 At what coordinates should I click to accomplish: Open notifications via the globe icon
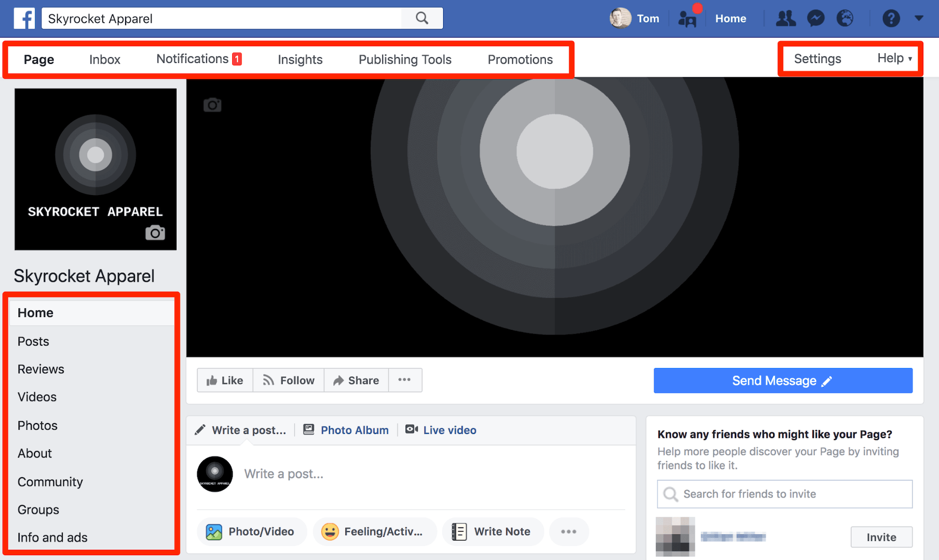(845, 18)
